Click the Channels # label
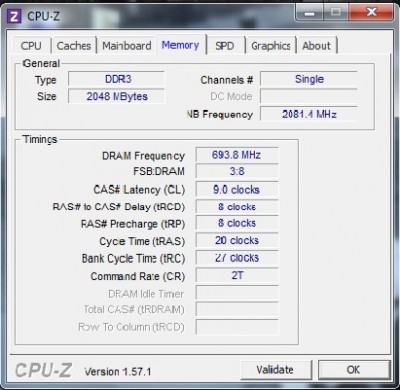The width and height of the screenshot is (400, 390). coord(227,80)
